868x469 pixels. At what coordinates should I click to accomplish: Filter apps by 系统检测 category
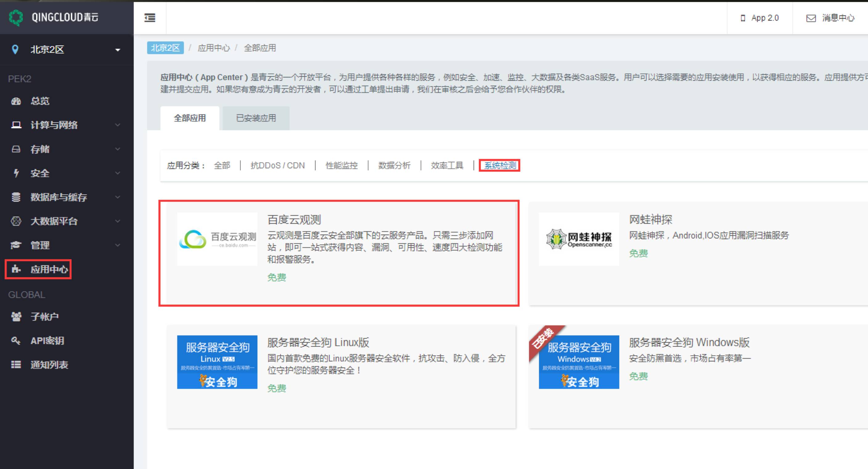pos(500,165)
